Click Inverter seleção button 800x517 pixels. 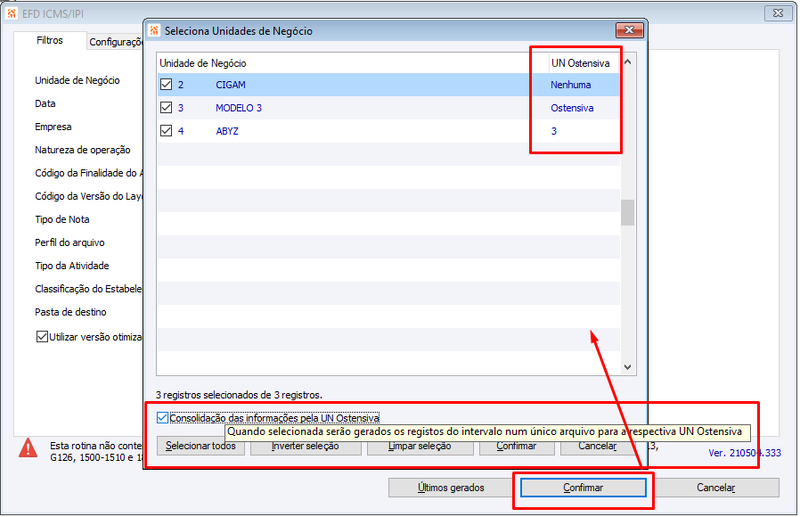coord(306,446)
